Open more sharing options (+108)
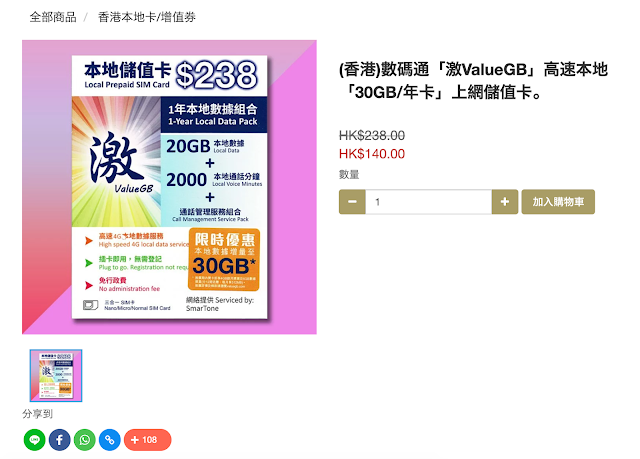This screenshot has height=459, width=640. click(x=147, y=440)
